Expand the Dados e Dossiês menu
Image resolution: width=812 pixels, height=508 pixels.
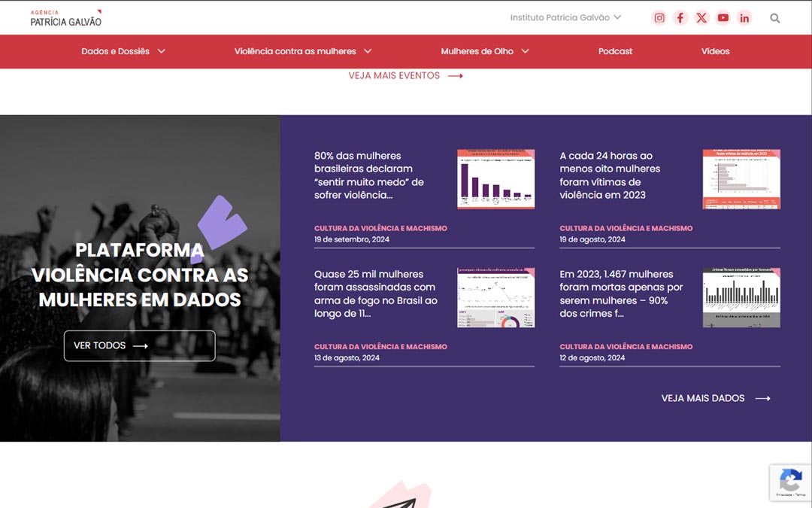tap(123, 51)
